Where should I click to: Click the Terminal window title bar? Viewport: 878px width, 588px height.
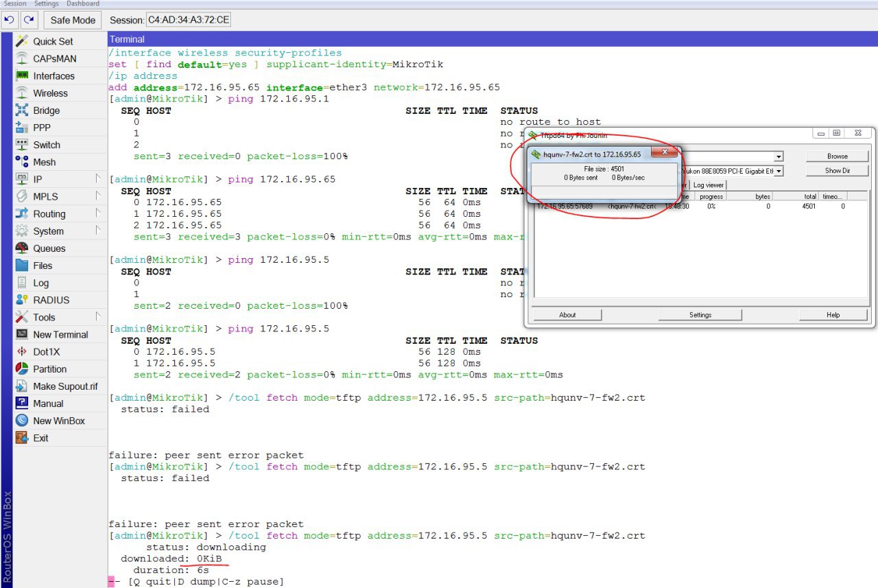pyautogui.click(x=493, y=39)
